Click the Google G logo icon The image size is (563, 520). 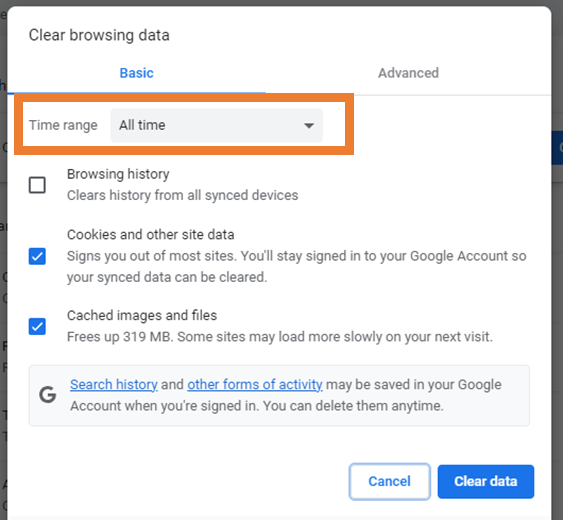tap(47, 395)
